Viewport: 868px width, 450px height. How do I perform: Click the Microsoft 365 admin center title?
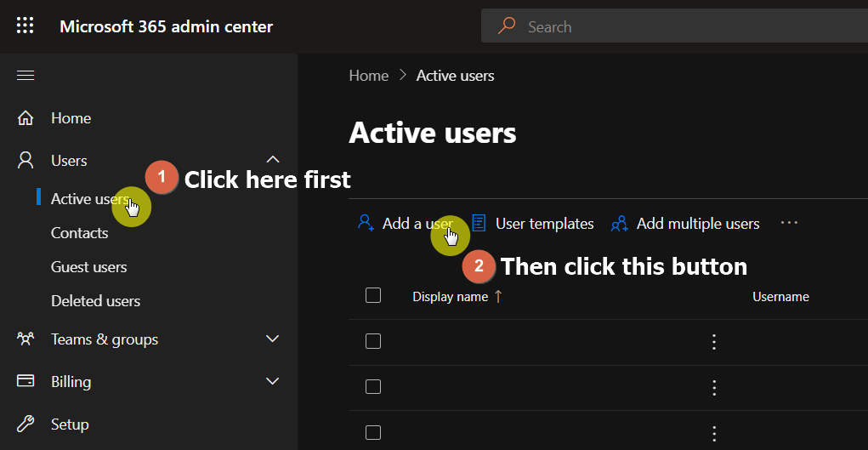point(166,26)
